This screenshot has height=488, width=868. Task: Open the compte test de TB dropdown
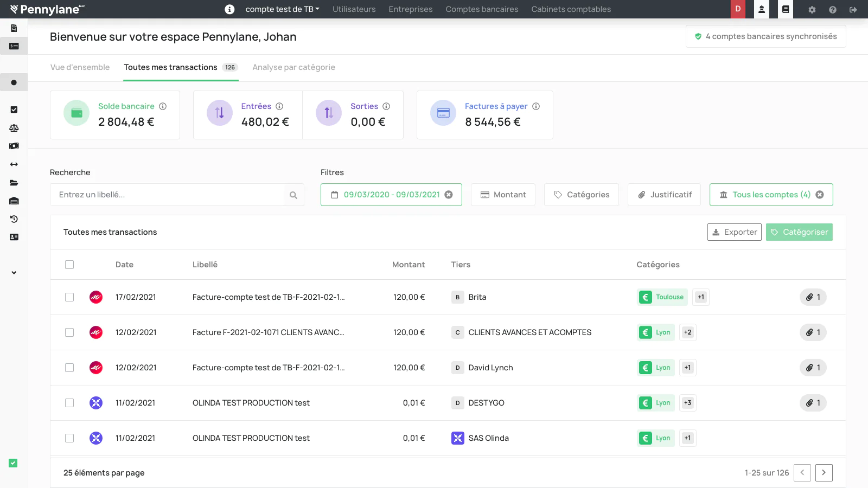click(282, 9)
